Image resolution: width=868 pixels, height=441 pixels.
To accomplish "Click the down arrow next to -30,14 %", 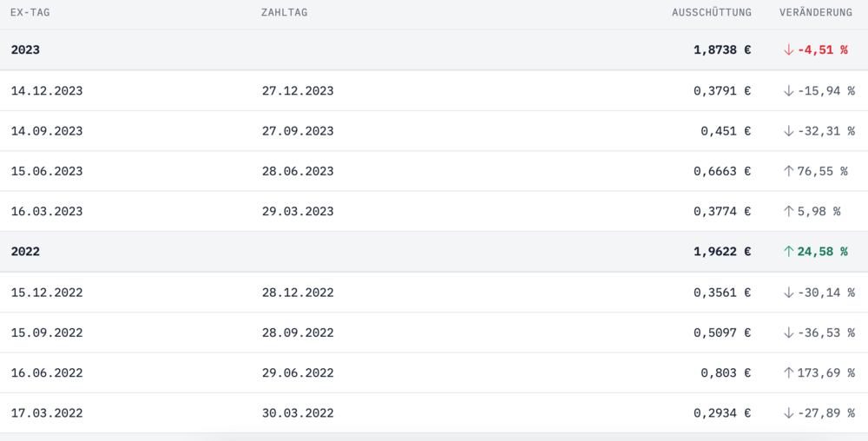I will point(788,293).
